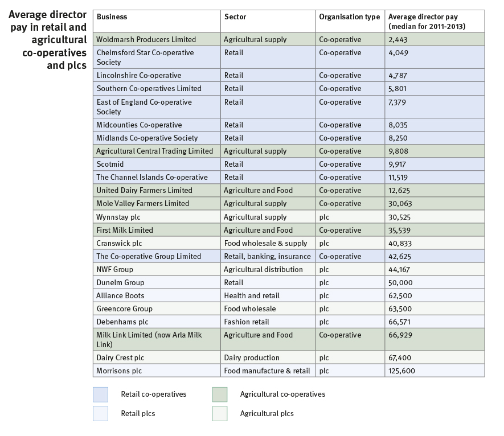Click the Retail co-operatives legend swatch

tap(100, 394)
